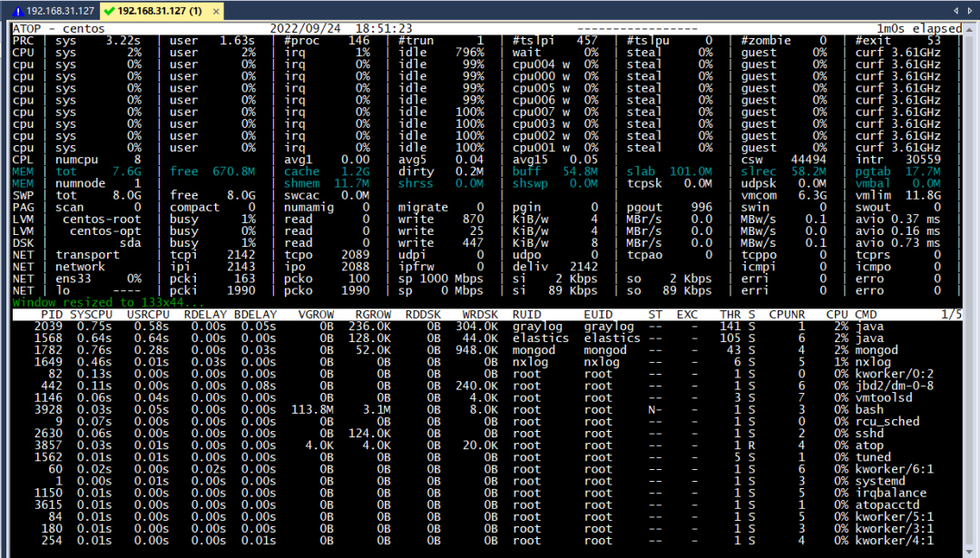
Task: Click the ens33 network interface name
Action: 73,279
